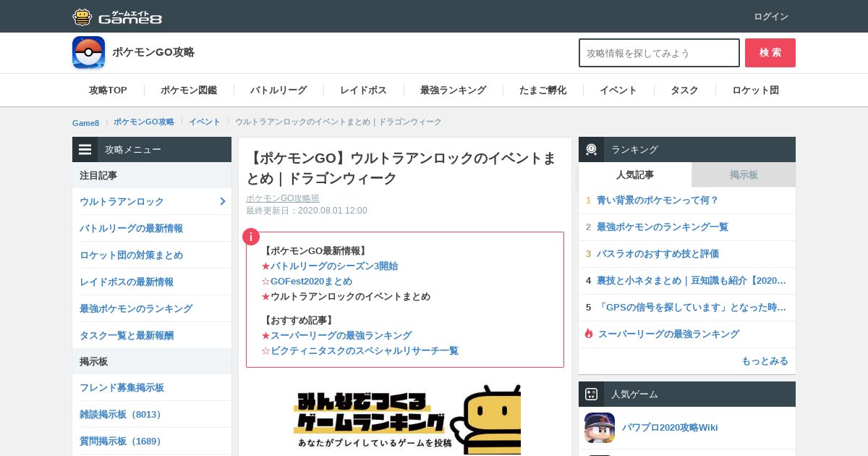
Task: Open ロケット団 in navigation bar
Action: 755,90
